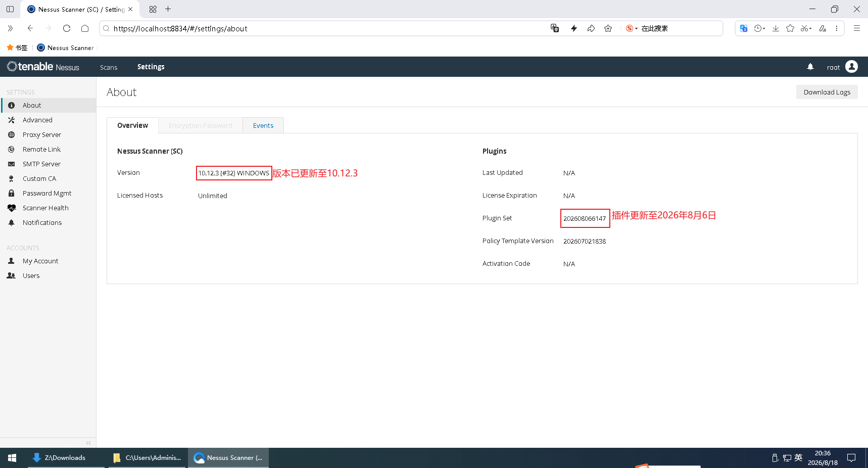
Task: Go back with browser back arrow
Action: (x=30, y=28)
